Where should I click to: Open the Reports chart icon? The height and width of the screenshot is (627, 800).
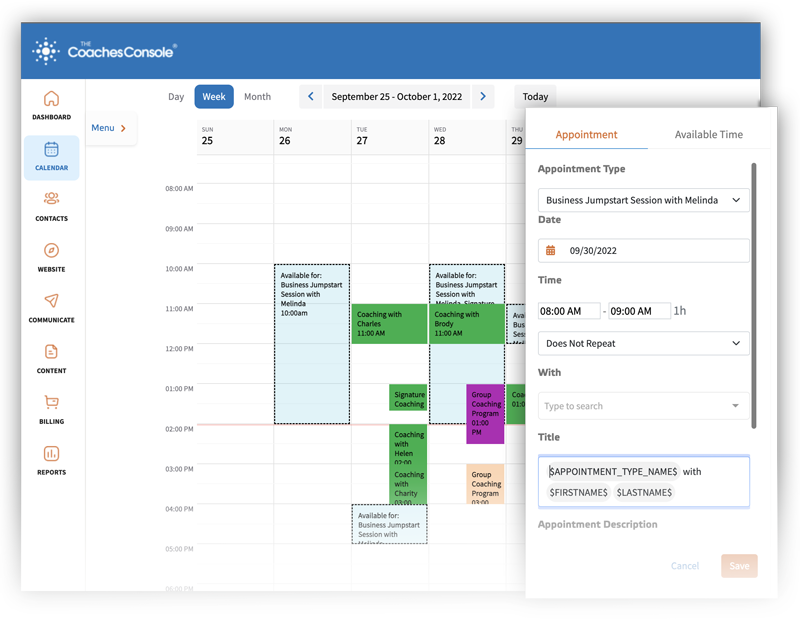point(51,454)
